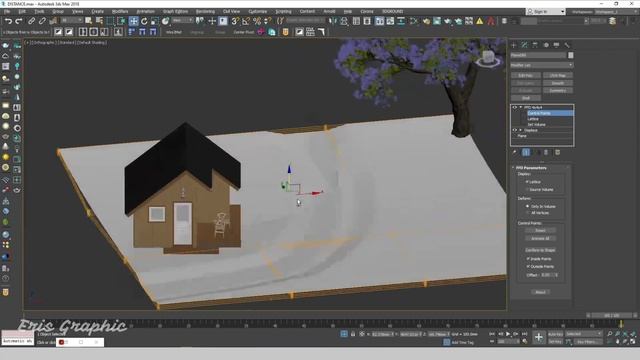The width and height of the screenshot is (640, 360).
Task: Open the Motion command panel tab
Action: click(x=546, y=45)
